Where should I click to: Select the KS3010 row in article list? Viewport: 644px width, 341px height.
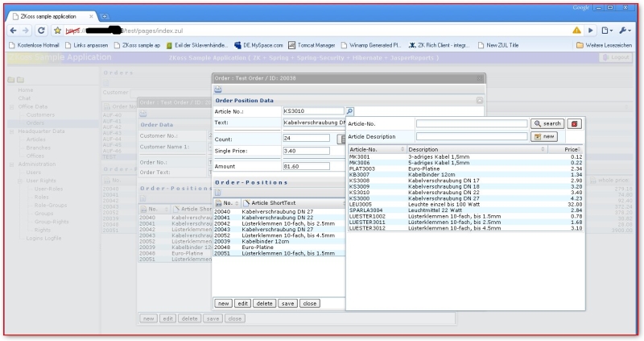point(360,193)
